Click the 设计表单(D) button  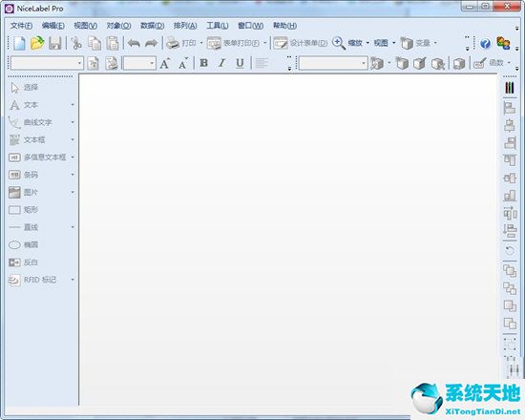tap(301, 43)
